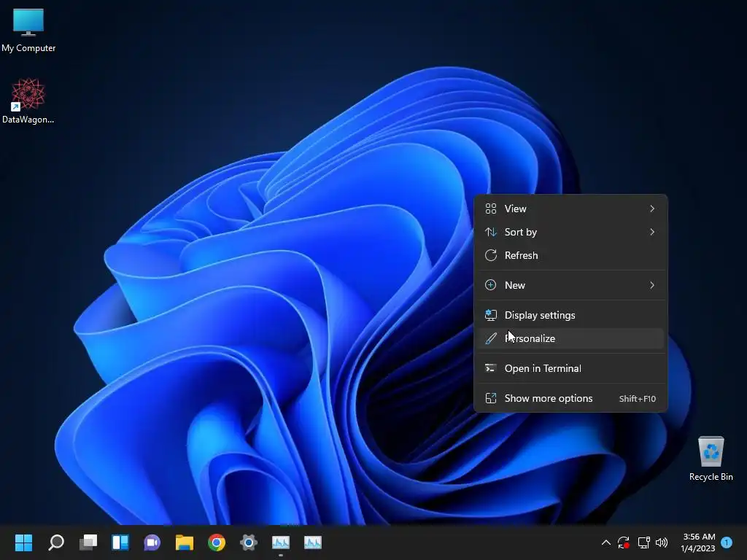Viewport: 747px width, 560px height.
Task: Click the View grid icon
Action: click(x=491, y=209)
